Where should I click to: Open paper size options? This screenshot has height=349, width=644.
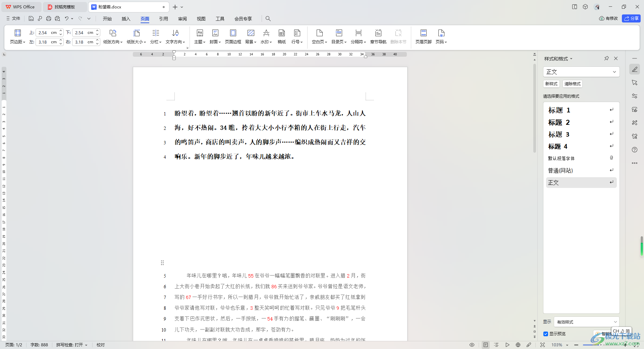[x=136, y=37]
